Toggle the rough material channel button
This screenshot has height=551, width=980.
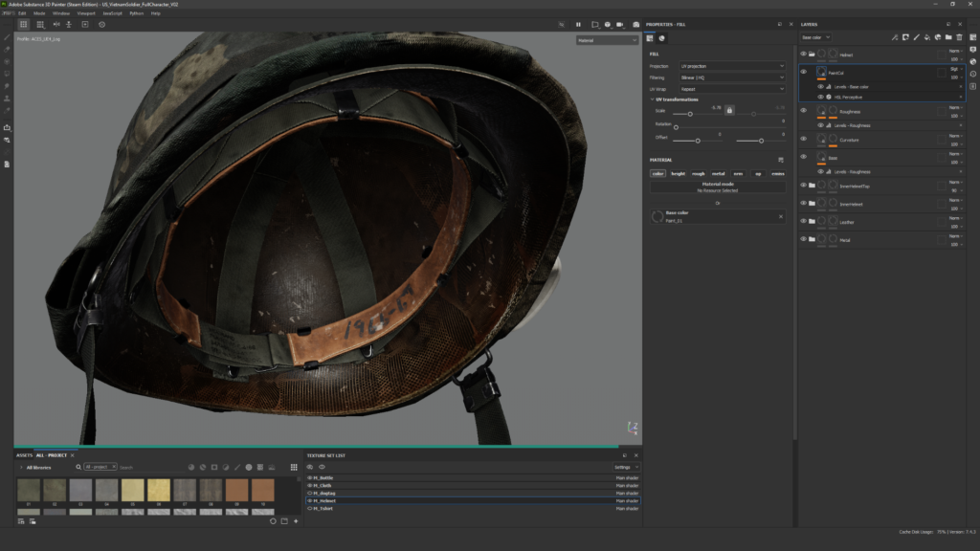(x=698, y=173)
